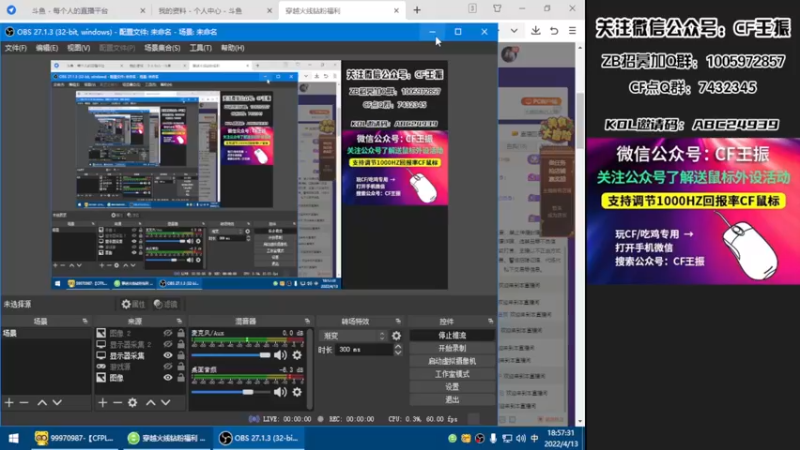Move source up in Sources panel
Image resolution: width=800 pixels, height=450 pixels.
151,403
